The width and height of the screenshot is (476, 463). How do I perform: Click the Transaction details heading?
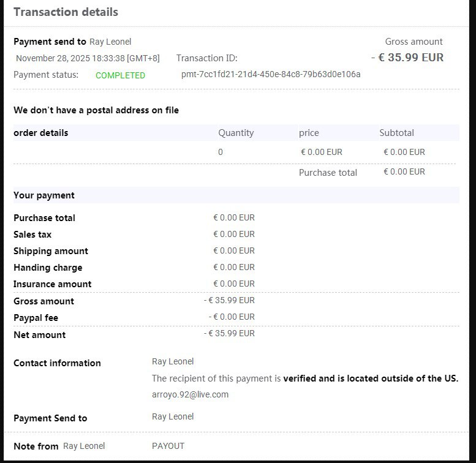66,12
